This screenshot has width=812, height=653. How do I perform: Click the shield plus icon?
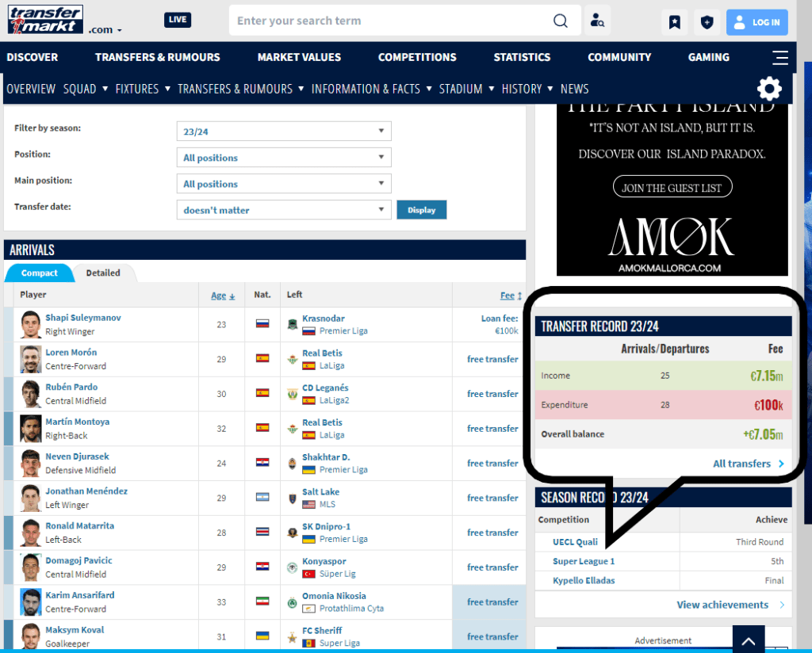[707, 22]
